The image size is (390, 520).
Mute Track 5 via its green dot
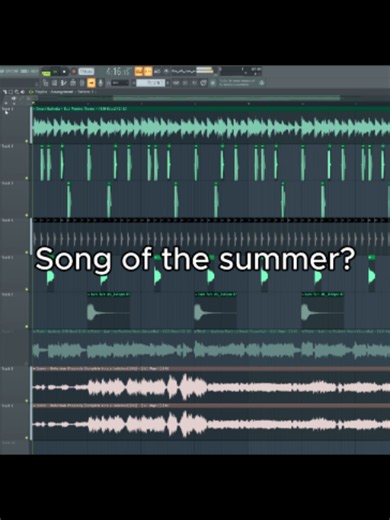click(x=27, y=290)
